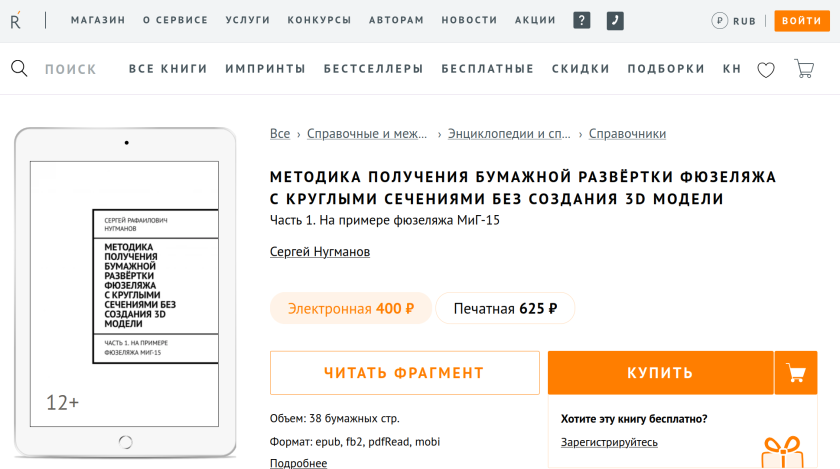Image resolution: width=840 pixels, height=469 pixels.
Task: Click the gift box icon
Action: 782,452
